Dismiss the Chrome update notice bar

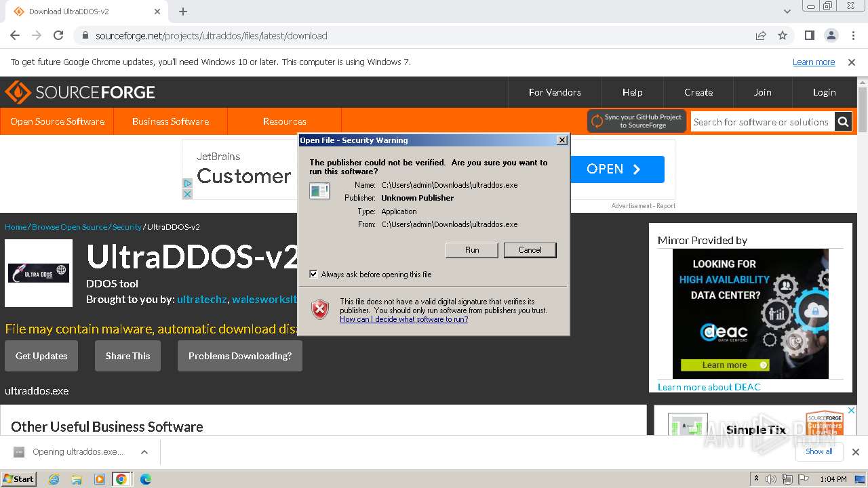(x=852, y=62)
